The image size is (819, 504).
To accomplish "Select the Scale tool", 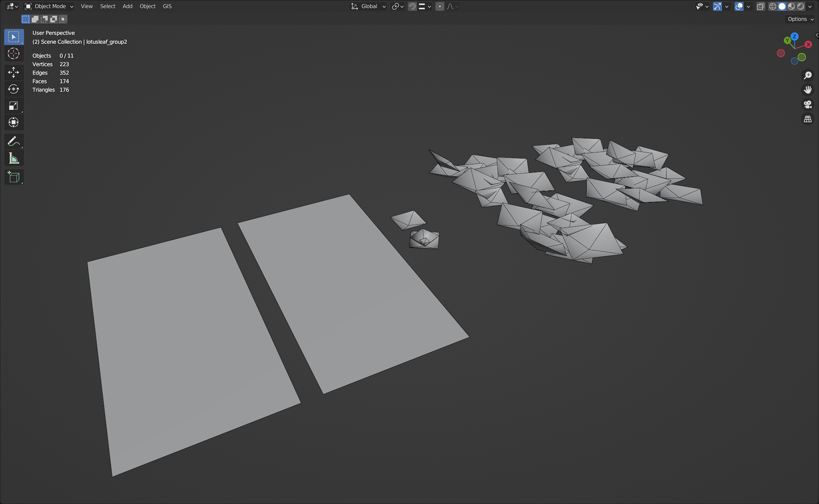I will 14,106.
